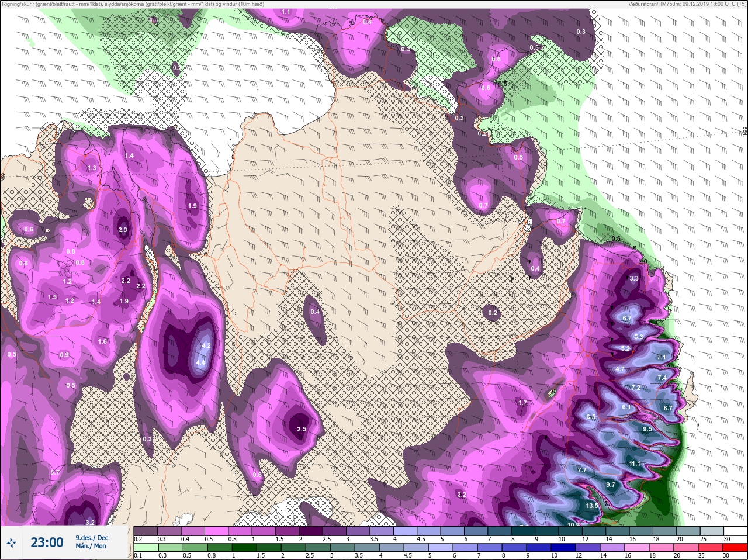This screenshot has width=748, height=560.
Task: Click the 9.7 precipitation value
Action: (x=611, y=485)
